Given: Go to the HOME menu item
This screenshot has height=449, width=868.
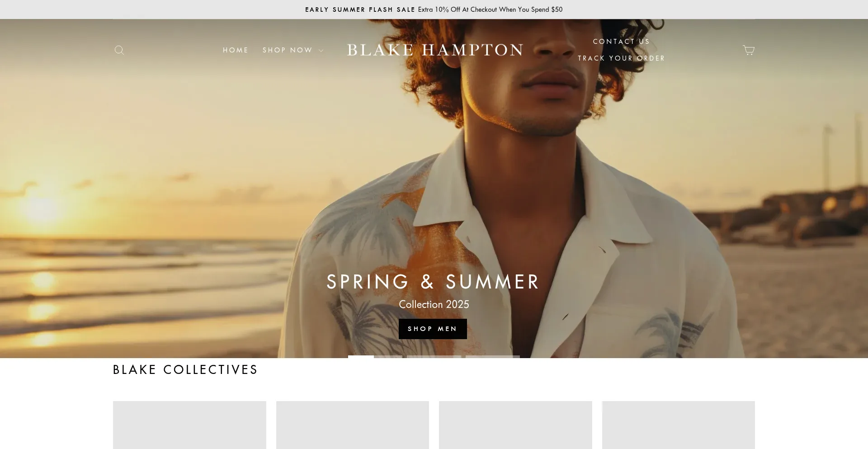Looking at the screenshot, I should (x=236, y=50).
